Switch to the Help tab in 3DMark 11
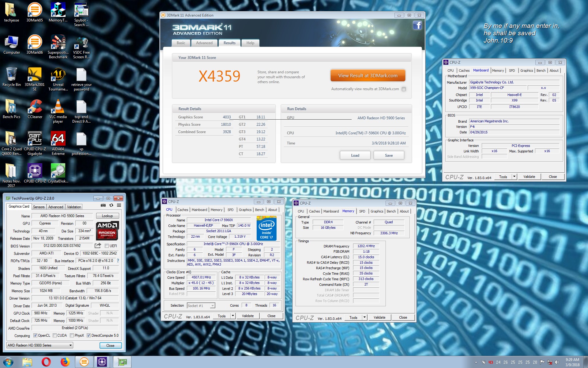The image size is (588, 368). pyautogui.click(x=250, y=43)
